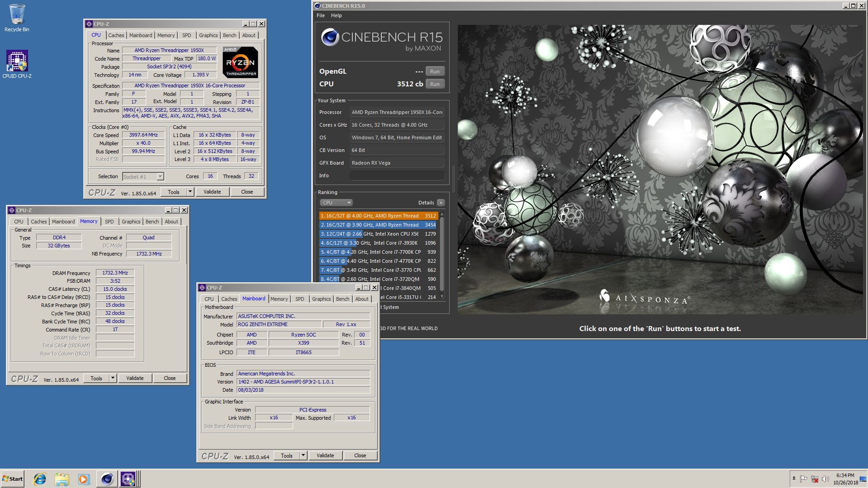Run the OpenGL benchmark
This screenshot has width=868, height=488.
point(435,71)
